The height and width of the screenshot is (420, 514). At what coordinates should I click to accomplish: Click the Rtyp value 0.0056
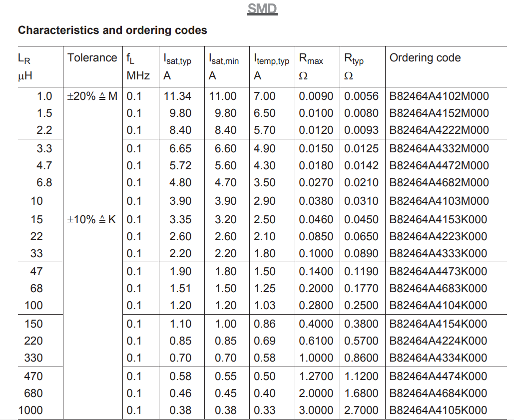coord(361,96)
